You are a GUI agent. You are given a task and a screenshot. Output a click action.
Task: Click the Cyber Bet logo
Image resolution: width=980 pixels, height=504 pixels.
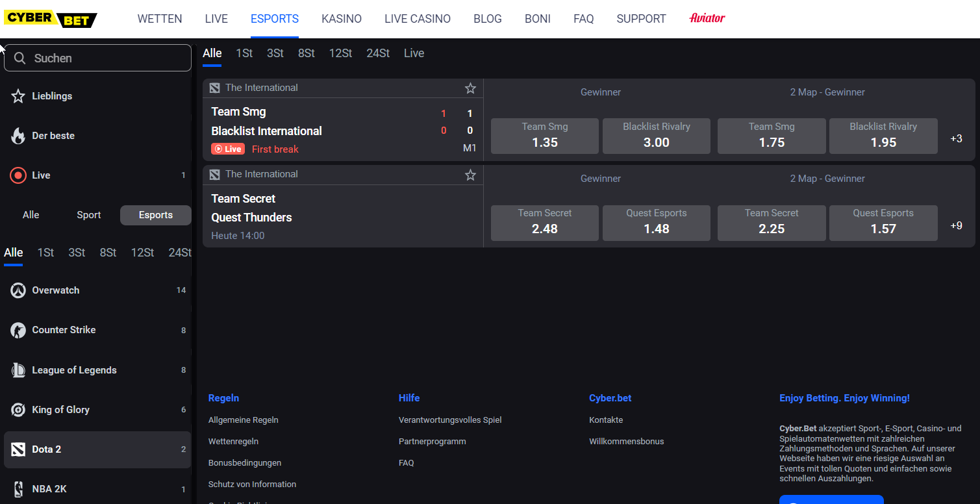coord(51,19)
